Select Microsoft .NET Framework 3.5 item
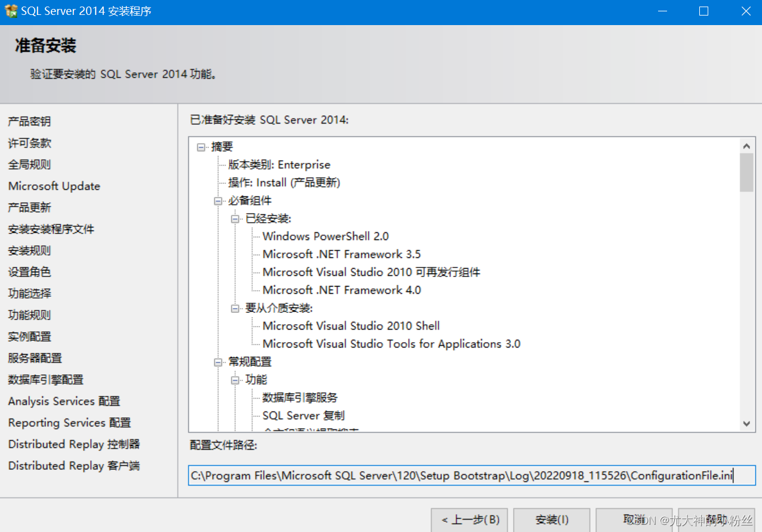Viewport: 762px width, 532px height. 341,254
